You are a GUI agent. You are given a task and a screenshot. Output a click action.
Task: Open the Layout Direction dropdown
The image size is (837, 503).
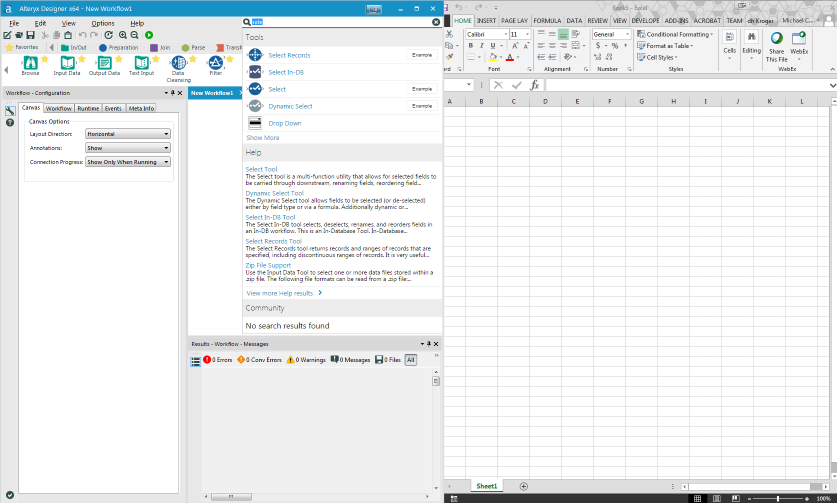point(128,134)
